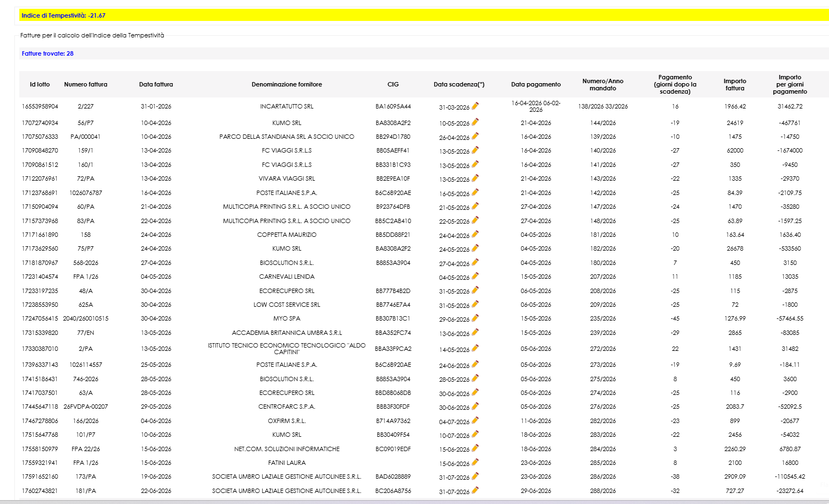Screen dimensions: 829x504
Task: Select invoice number 26FVDPA-00207
Action: click(85, 407)
